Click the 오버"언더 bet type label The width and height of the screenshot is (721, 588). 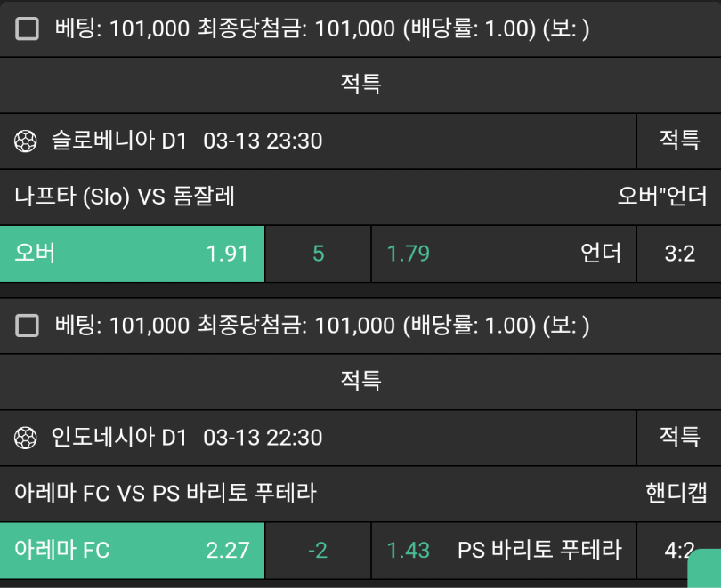pyautogui.click(x=662, y=197)
